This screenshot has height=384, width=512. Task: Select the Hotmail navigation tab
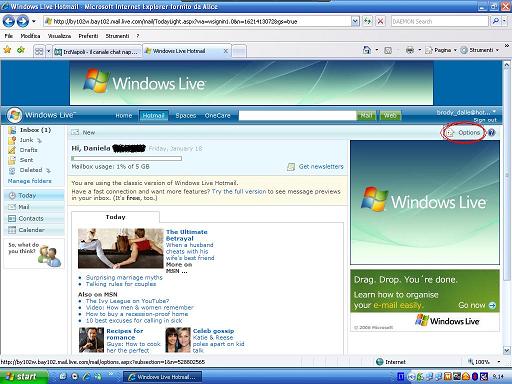coord(153,115)
